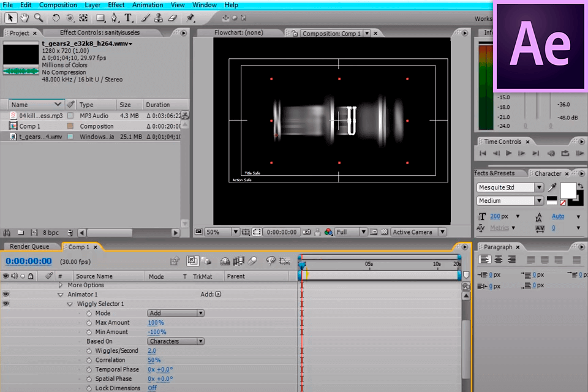Click the show channel RGB icon

(328, 232)
